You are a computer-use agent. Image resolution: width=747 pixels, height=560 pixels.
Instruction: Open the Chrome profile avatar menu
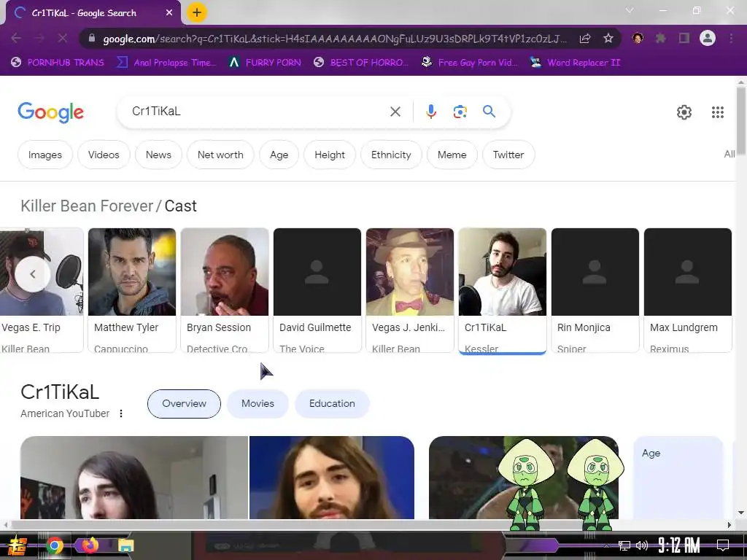click(x=708, y=38)
